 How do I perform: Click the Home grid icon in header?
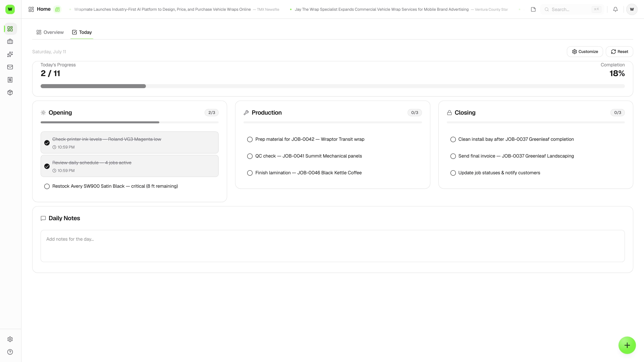click(31, 9)
